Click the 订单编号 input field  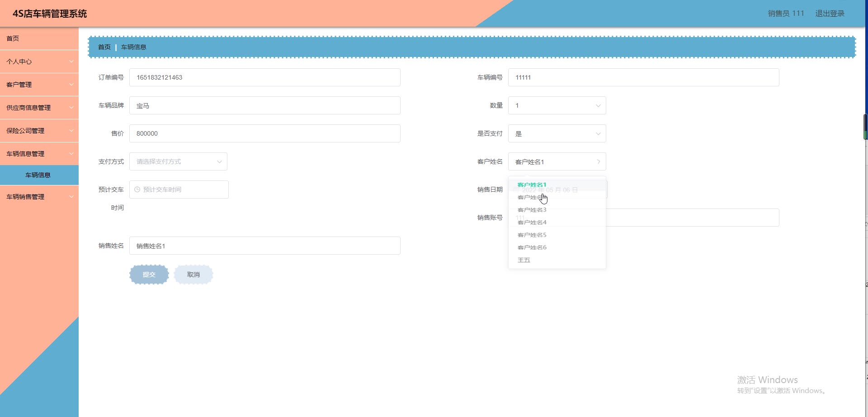click(x=265, y=77)
